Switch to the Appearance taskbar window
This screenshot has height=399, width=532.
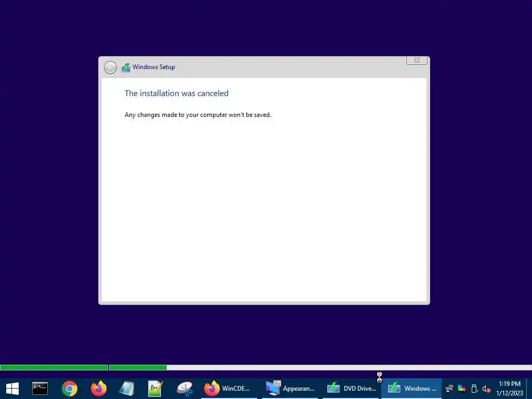290,389
